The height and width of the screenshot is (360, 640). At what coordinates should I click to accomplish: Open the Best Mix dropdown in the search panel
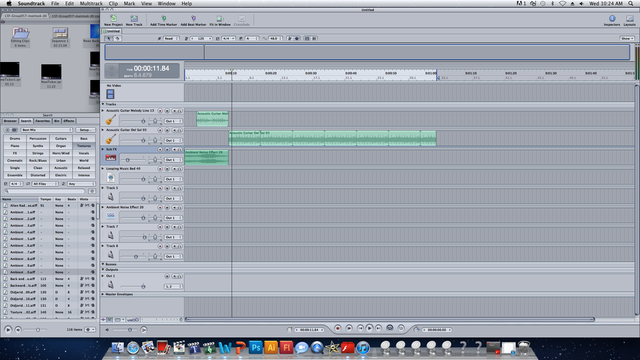tap(46, 130)
